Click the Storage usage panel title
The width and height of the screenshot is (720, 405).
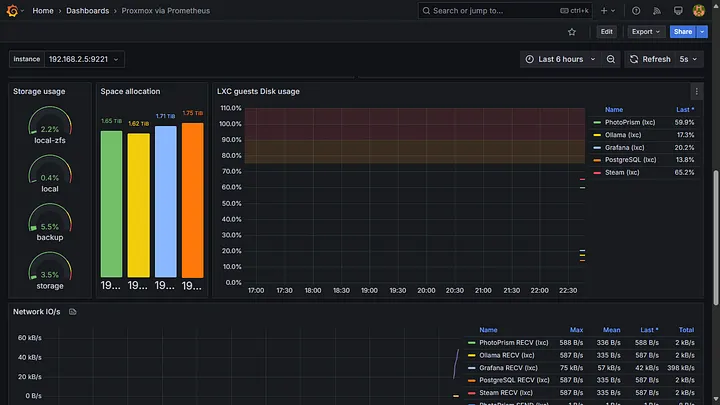tap(39, 91)
